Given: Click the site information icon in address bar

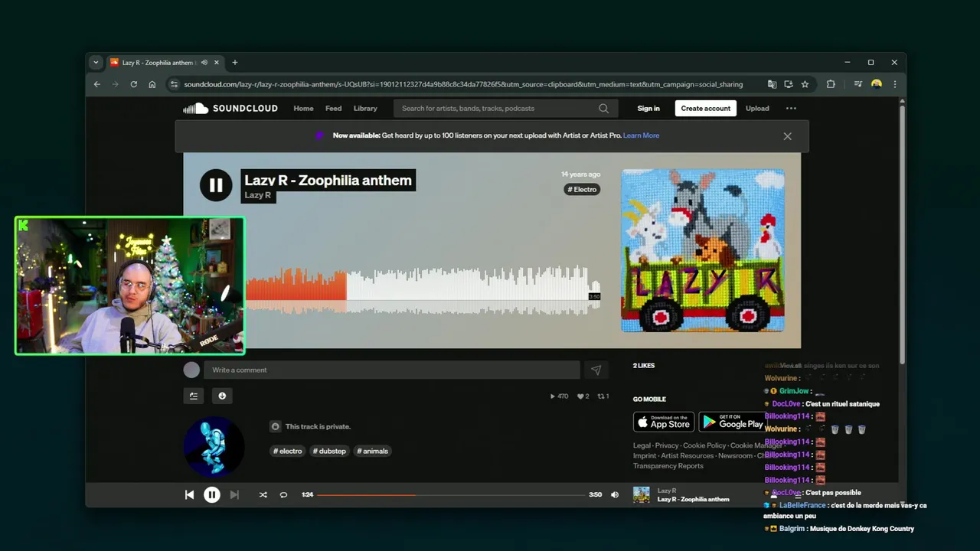Looking at the screenshot, I should (x=174, y=84).
